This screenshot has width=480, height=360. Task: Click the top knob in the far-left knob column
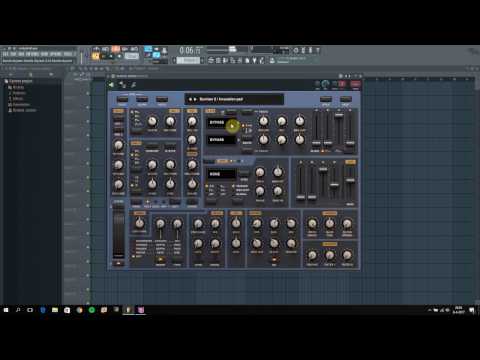[x=118, y=145]
